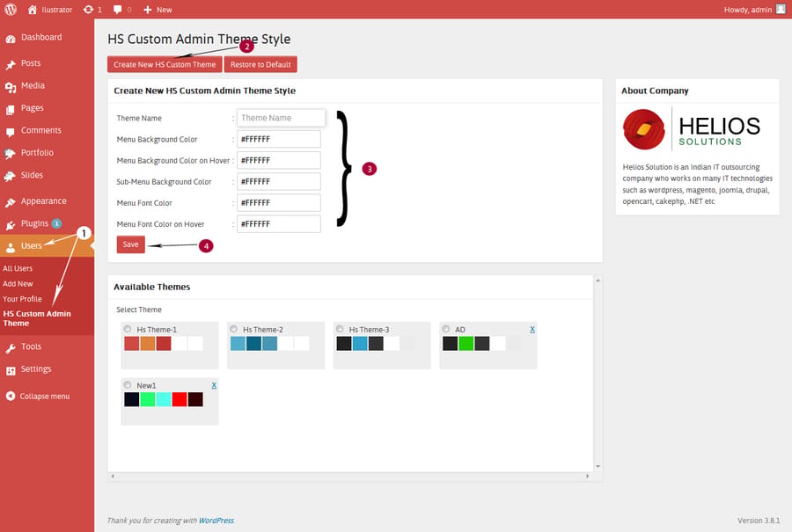792x532 pixels.
Task: Open the Ilustrator site home icon
Action: pyautogui.click(x=33, y=10)
